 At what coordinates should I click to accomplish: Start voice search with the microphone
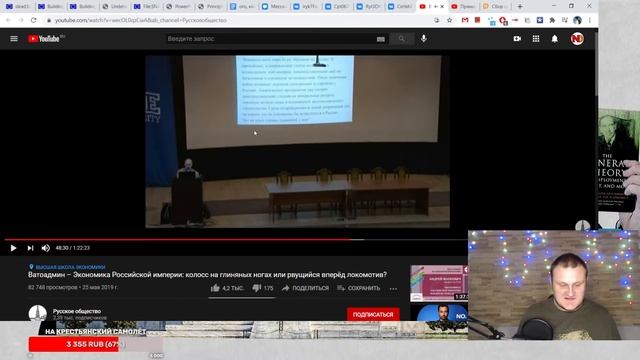coord(424,38)
